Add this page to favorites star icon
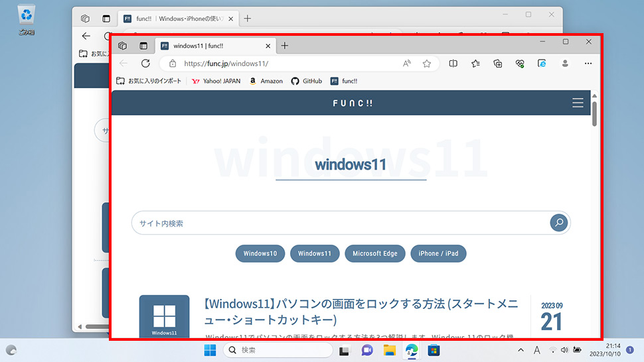This screenshot has height=362, width=644. 427,64
